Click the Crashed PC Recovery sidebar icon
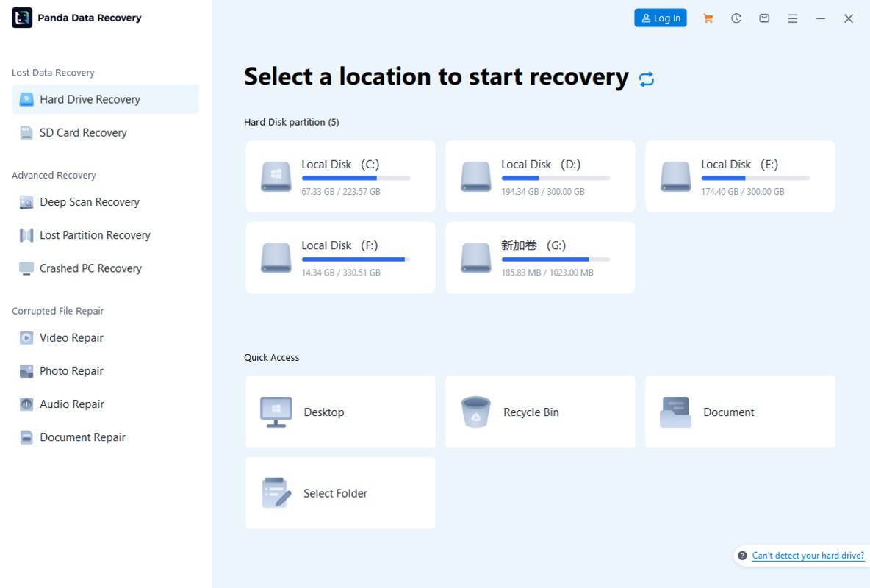Screen dimensions: 870x588 click(26, 269)
